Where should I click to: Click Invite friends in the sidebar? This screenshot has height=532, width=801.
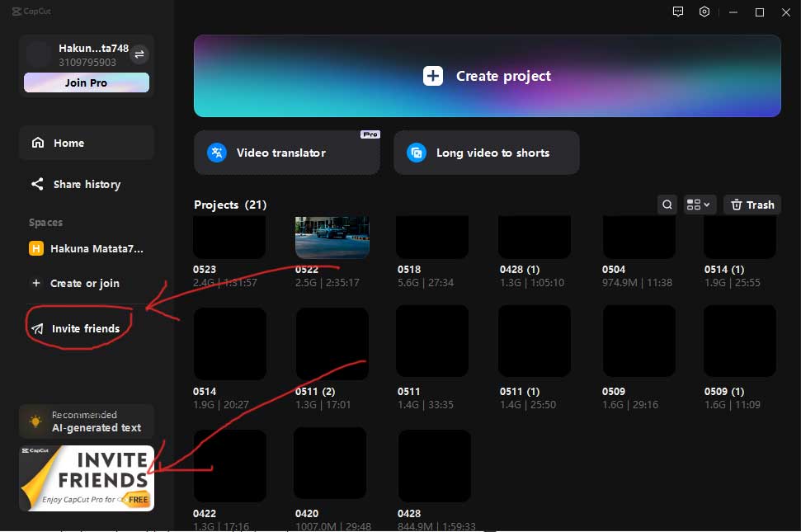click(85, 328)
